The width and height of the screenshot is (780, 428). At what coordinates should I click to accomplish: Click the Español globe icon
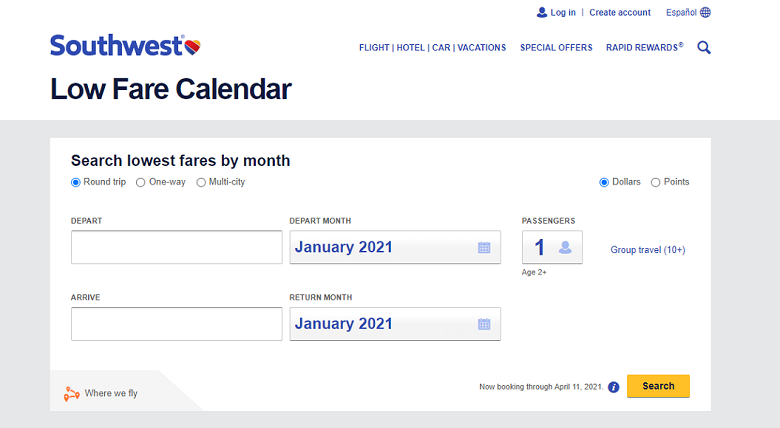(705, 12)
